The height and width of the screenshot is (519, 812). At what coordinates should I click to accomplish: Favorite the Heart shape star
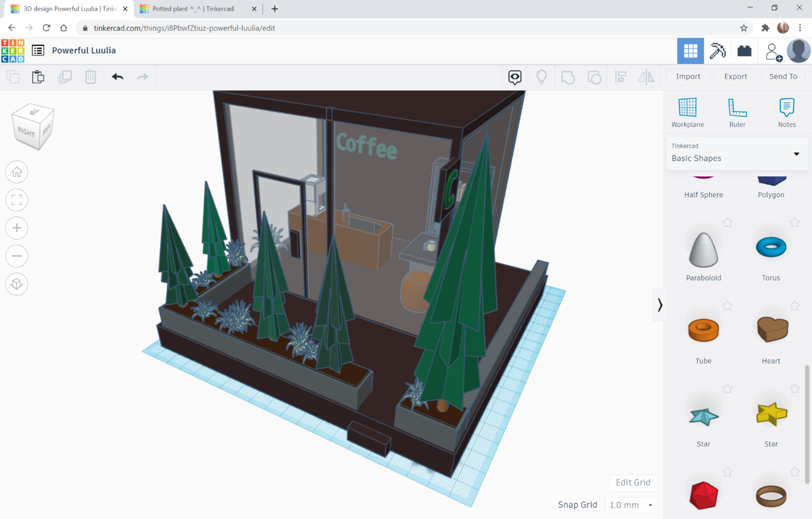pyautogui.click(x=795, y=306)
